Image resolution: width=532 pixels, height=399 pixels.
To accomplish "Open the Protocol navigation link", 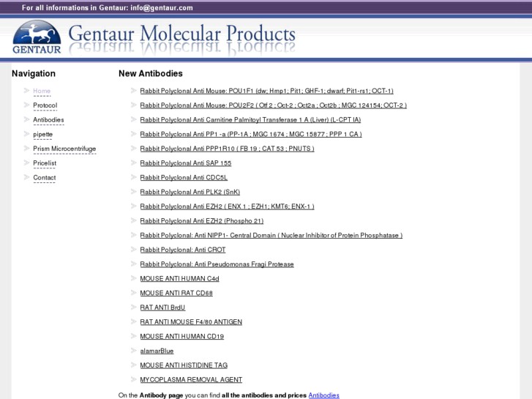I will coord(45,105).
